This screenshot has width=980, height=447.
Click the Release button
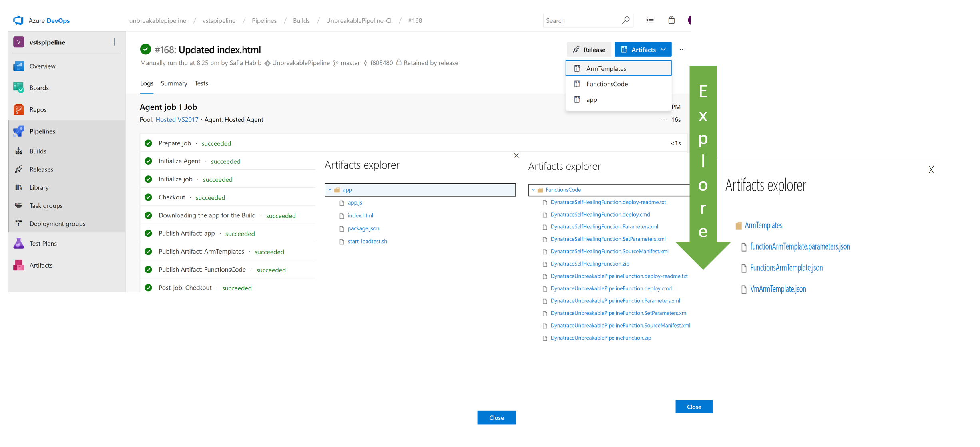click(x=589, y=50)
